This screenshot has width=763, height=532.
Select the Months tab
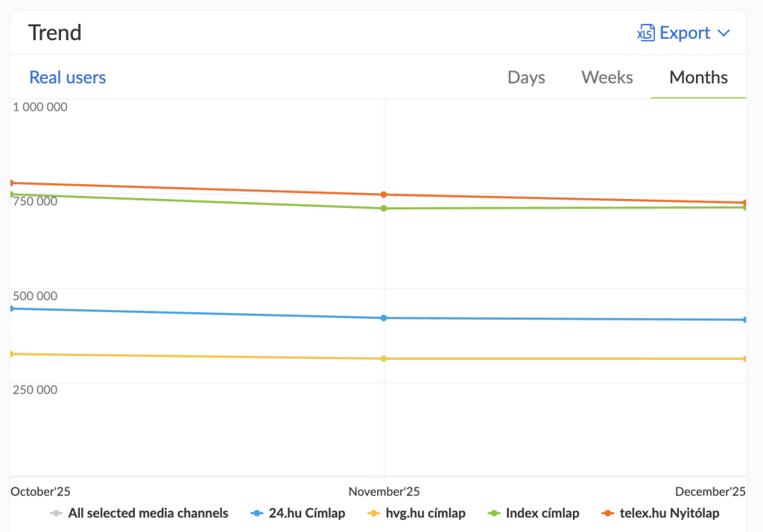pyautogui.click(x=698, y=77)
